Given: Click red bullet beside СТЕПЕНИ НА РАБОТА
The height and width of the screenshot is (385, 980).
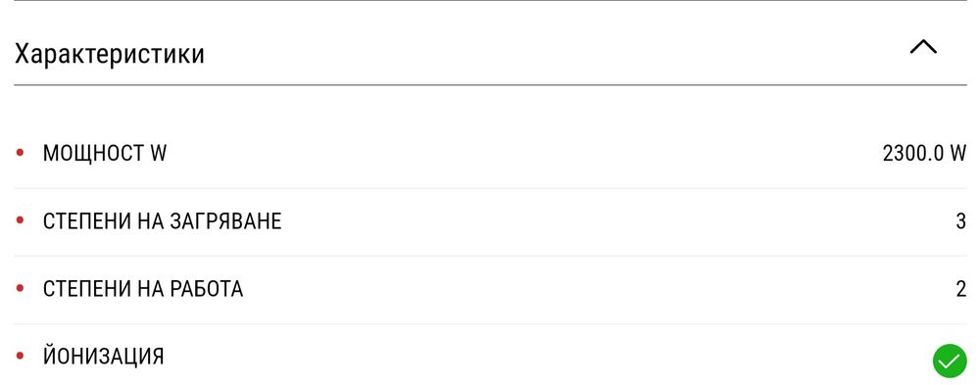Looking at the screenshot, I should [20, 289].
